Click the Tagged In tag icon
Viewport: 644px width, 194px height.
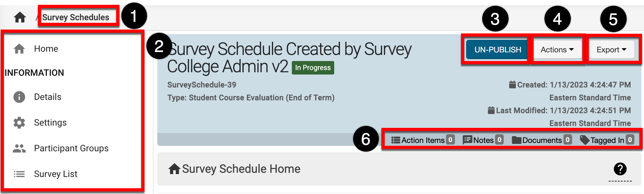pos(585,140)
